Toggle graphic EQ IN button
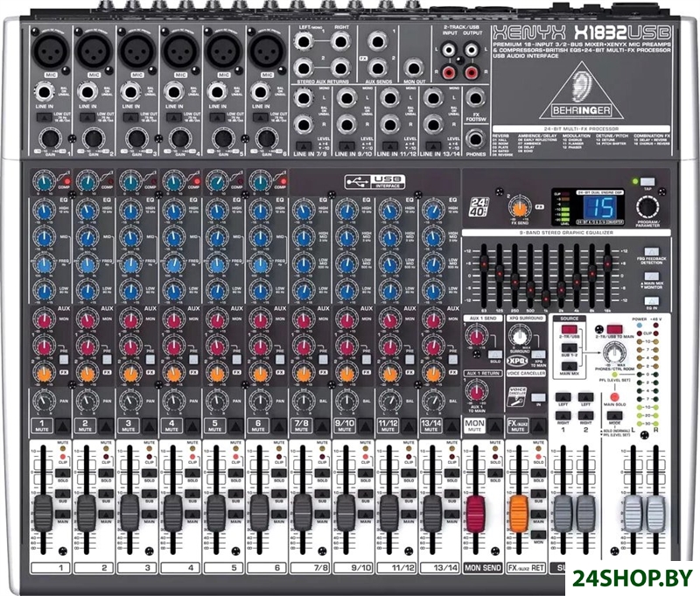 click(651, 302)
